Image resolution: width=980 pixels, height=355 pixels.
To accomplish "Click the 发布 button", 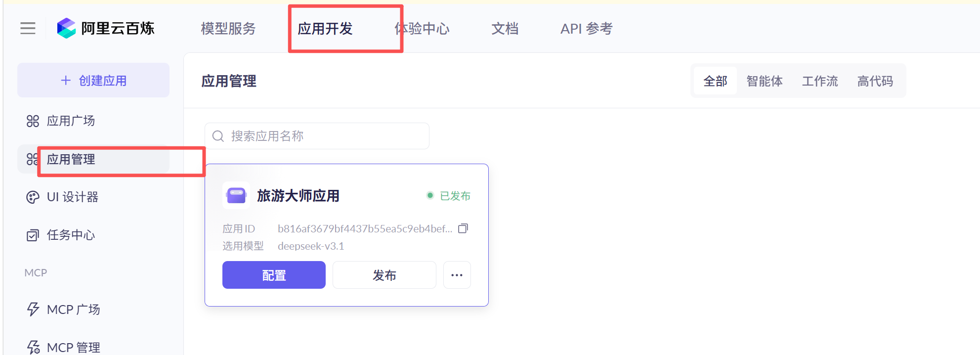I will tap(384, 275).
